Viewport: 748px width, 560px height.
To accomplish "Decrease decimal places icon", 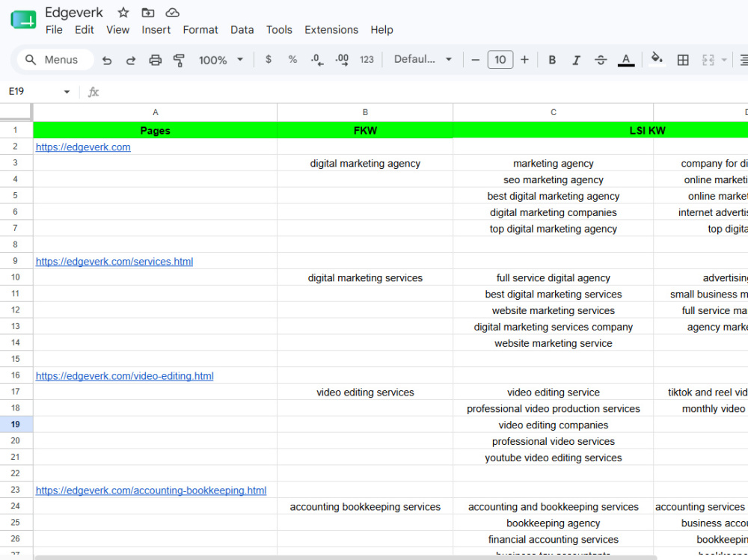I will coord(316,60).
